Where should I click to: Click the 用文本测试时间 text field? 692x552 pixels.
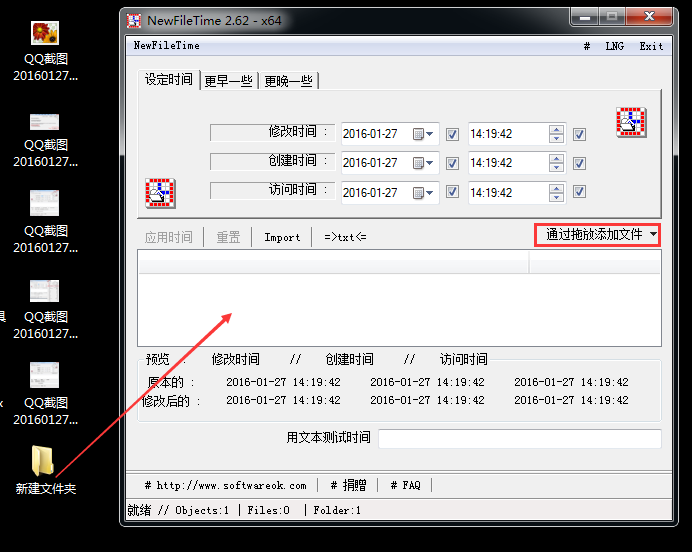coord(519,438)
